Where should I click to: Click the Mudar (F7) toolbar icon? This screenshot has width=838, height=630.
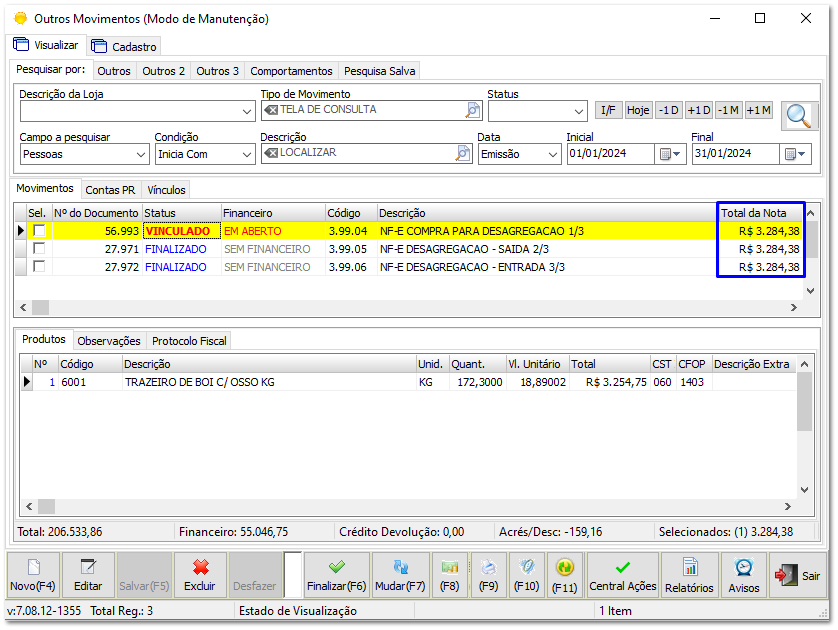coord(399,575)
